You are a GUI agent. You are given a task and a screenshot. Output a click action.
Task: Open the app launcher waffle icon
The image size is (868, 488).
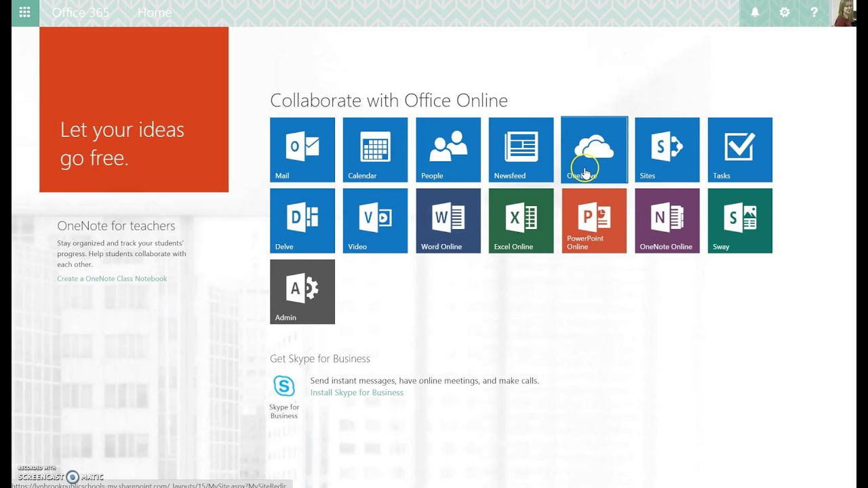(x=25, y=12)
